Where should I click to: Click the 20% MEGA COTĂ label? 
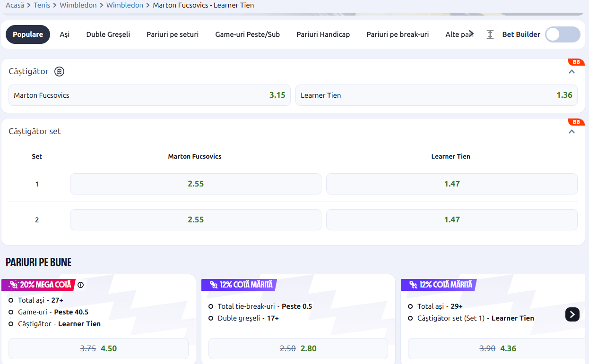[x=38, y=285]
